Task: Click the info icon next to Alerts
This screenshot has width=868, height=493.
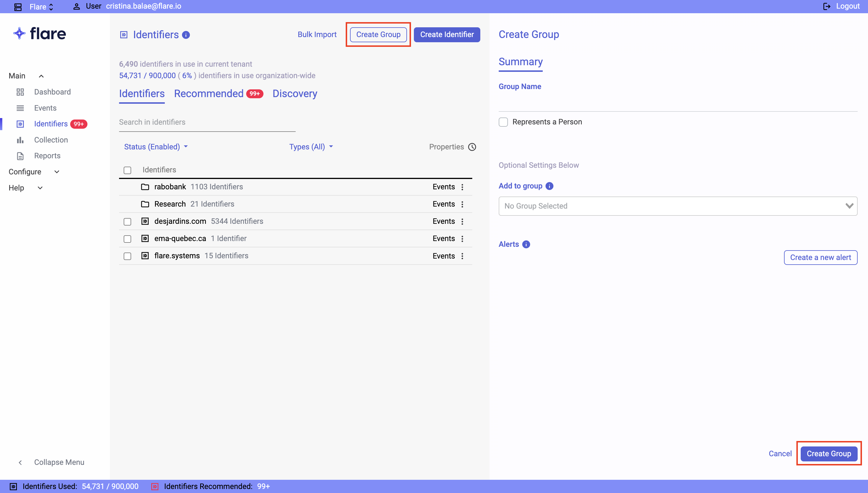Action: [526, 244]
